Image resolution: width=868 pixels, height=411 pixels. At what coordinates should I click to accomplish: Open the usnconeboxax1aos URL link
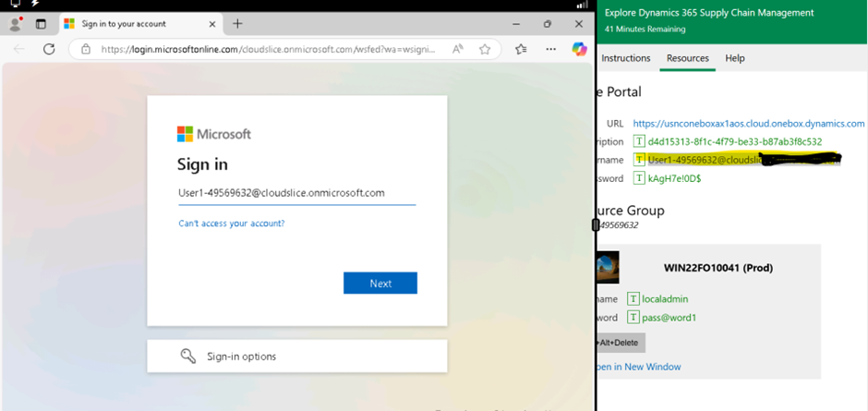749,124
